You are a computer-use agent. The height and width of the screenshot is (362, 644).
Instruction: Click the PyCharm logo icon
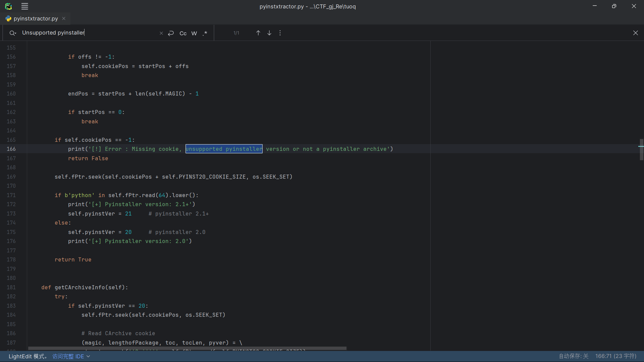click(x=8, y=6)
